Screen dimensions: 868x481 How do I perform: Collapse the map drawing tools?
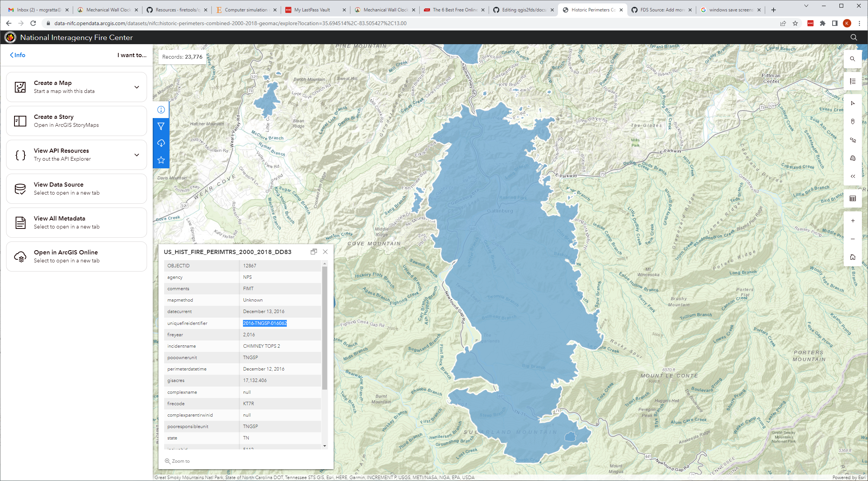pos(852,176)
